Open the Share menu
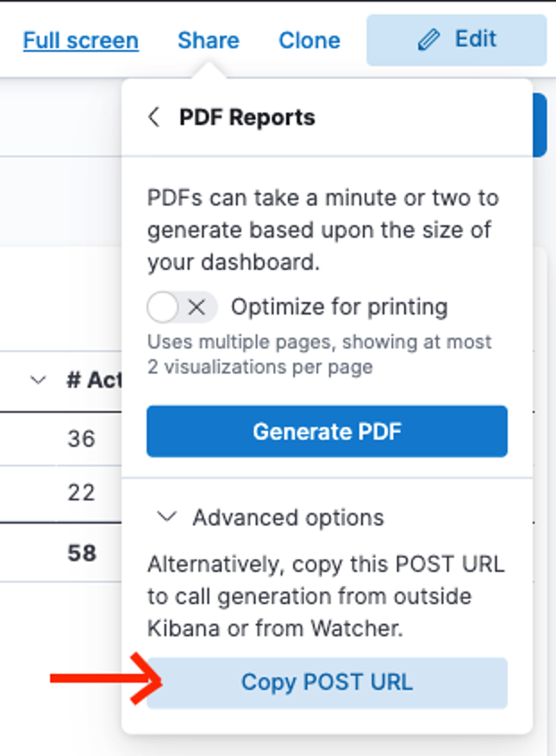The width and height of the screenshot is (556, 756). coord(208,40)
